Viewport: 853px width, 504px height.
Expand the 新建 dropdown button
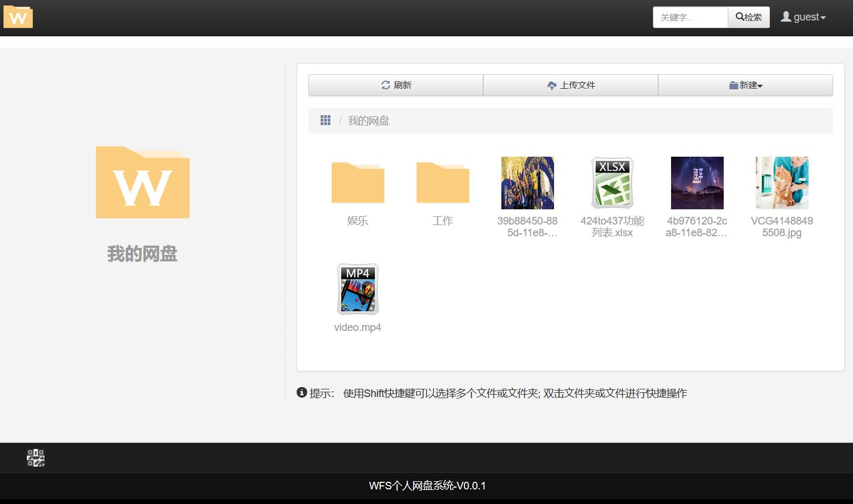(x=745, y=85)
